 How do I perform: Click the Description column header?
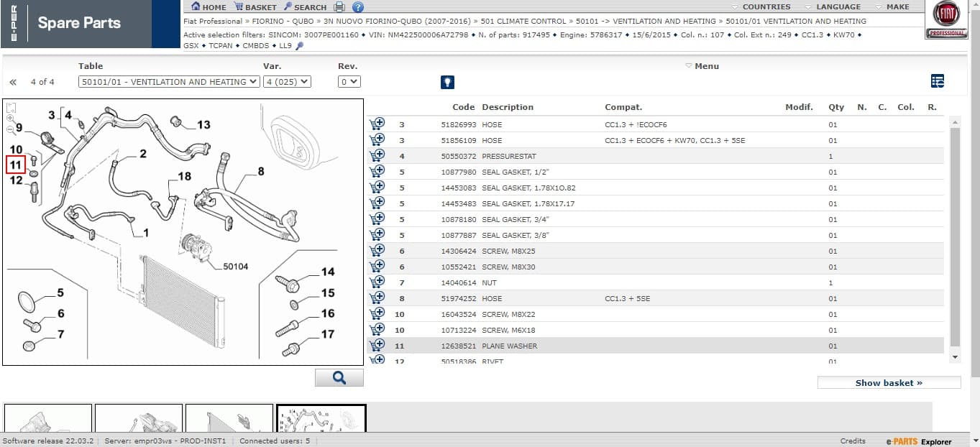pos(508,107)
